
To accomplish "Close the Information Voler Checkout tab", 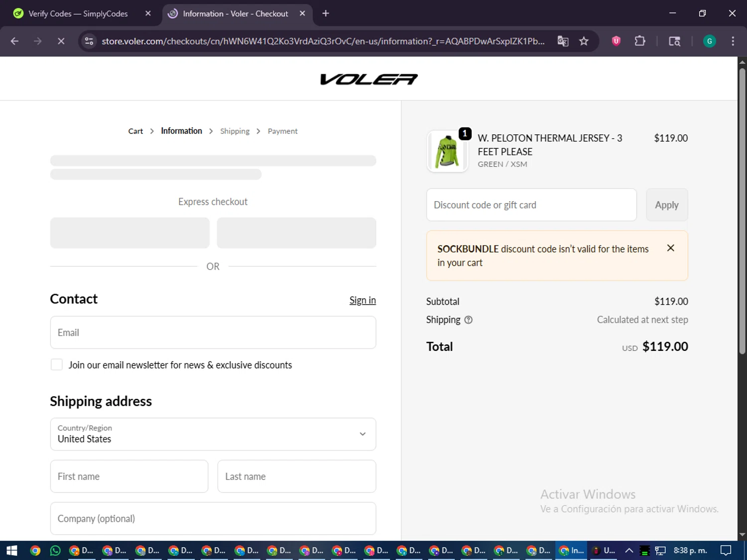I will coord(302,13).
